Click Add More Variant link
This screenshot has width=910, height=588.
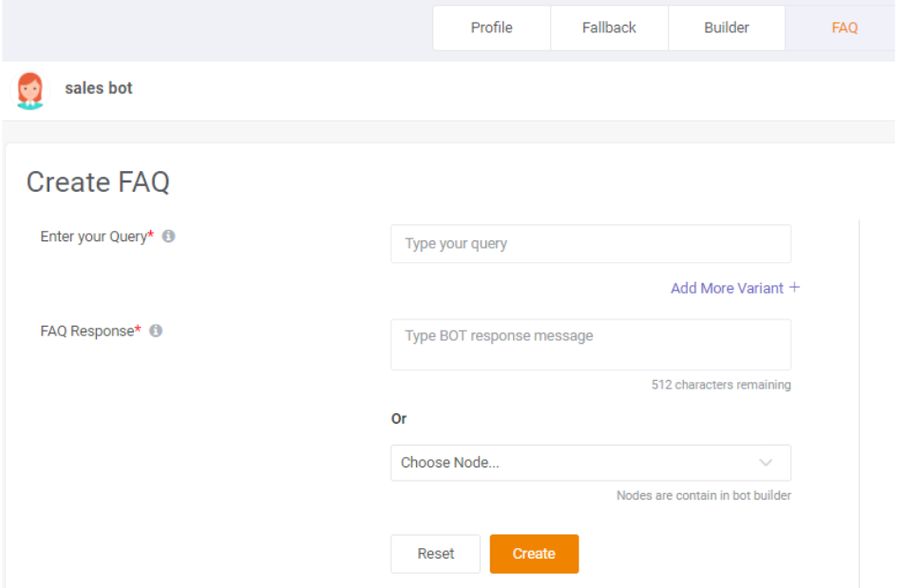[728, 288]
